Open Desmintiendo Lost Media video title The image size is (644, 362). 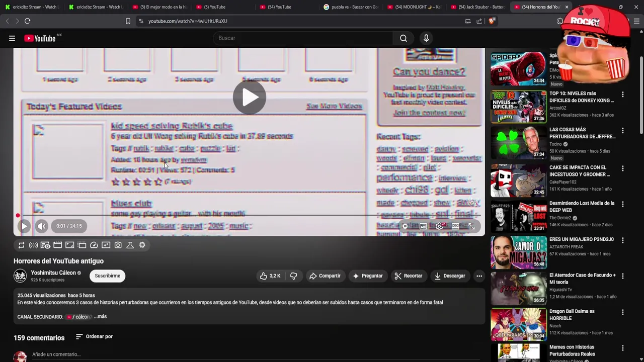pos(582,207)
